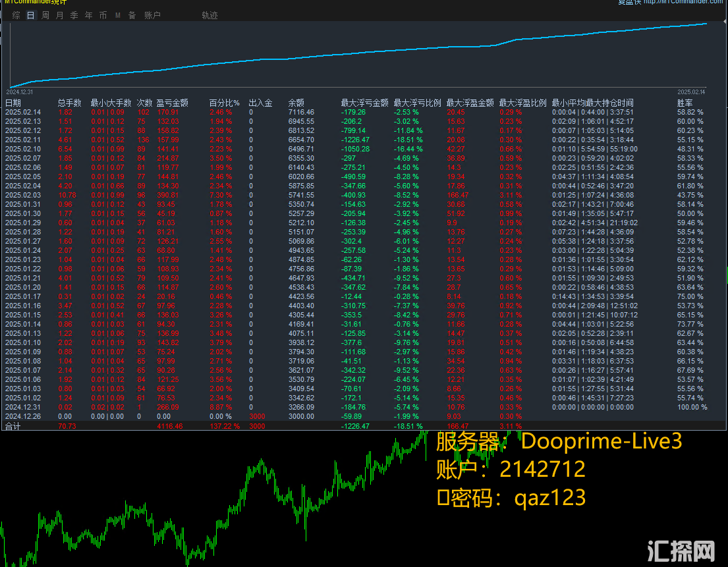Click the 75.00 % win rate cell
728x567 pixels.
click(690, 296)
